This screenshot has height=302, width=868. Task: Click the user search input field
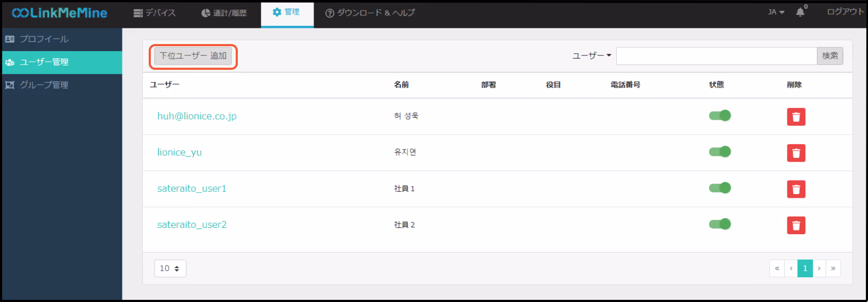tap(717, 56)
